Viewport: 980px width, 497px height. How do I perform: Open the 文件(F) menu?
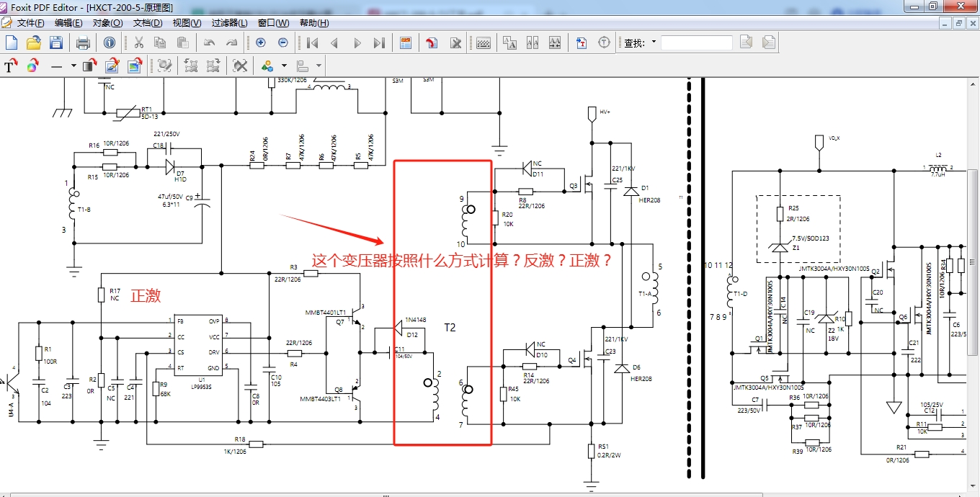point(30,23)
